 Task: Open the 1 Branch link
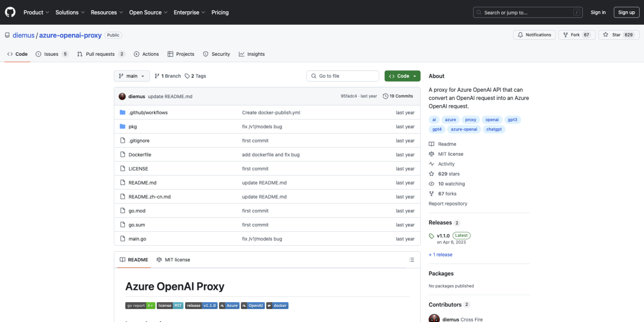click(x=167, y=76)
